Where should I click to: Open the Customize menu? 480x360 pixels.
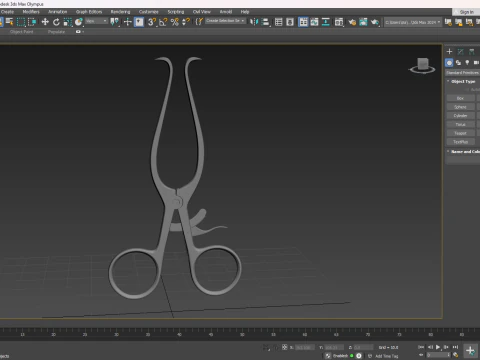(149, 12)
